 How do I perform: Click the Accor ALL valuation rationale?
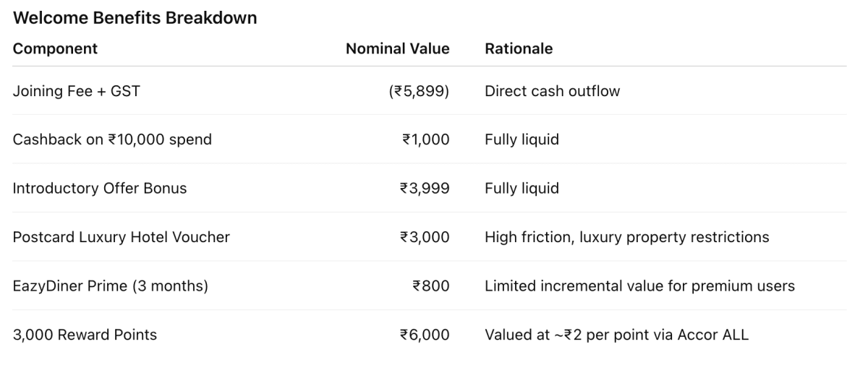click(x=616, y=335)
